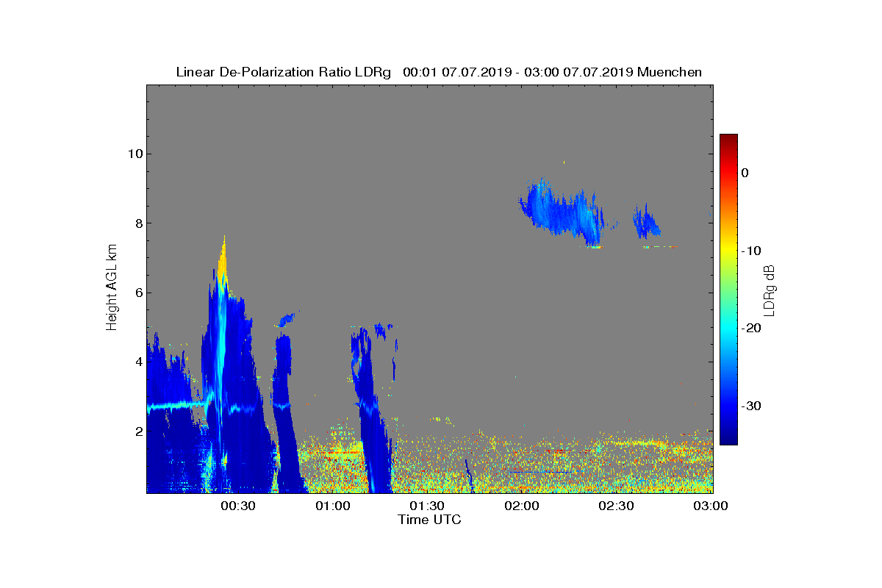Click the '02:00' time tick label

(x=522, y=506)
